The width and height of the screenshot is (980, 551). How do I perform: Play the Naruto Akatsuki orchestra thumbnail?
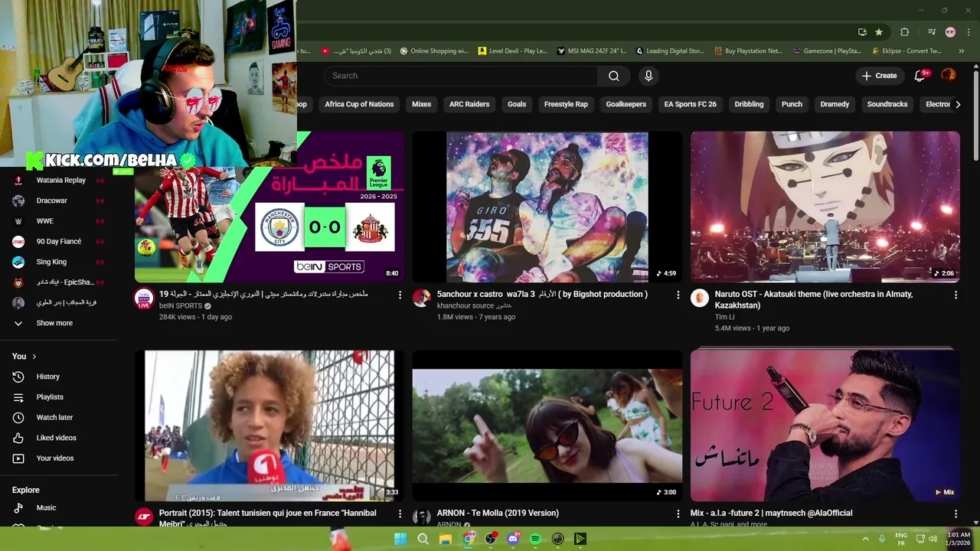click(825, 207)
